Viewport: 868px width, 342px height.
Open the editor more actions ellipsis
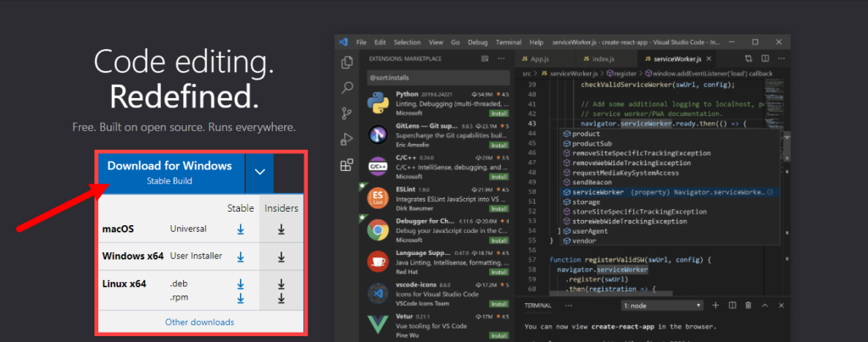781,58
